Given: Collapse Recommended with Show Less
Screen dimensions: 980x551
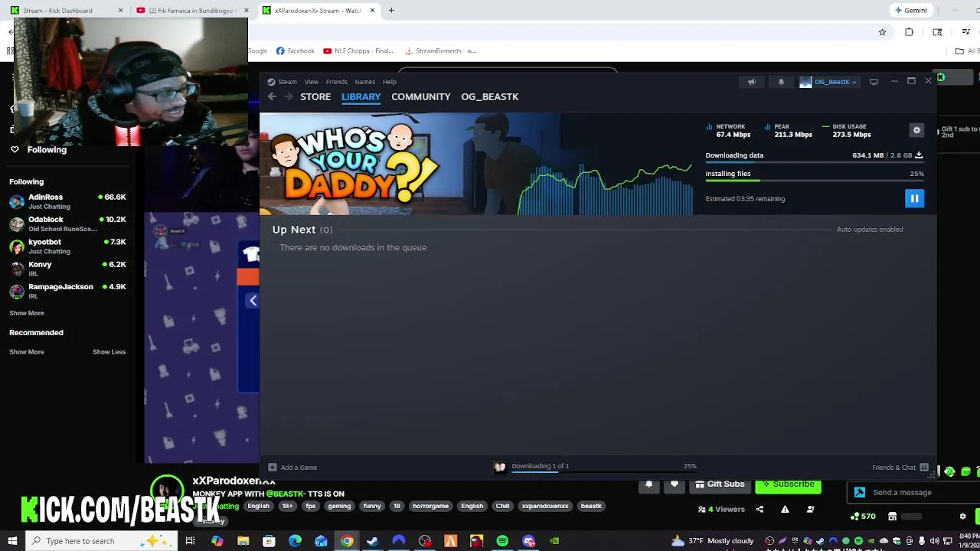Looking at the screenshot, I should (109, 352).
